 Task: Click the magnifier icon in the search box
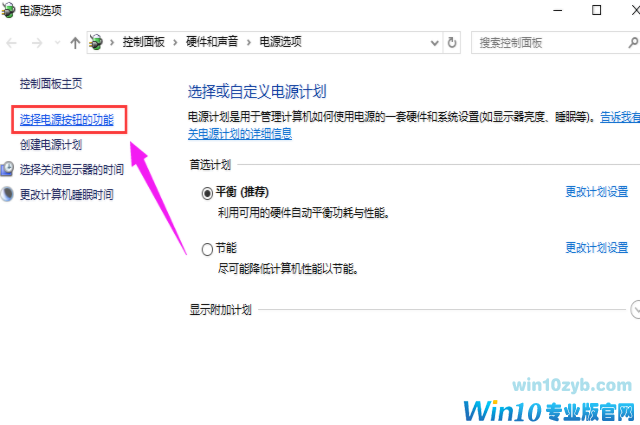pyautogui.click(x=633, y=42)
